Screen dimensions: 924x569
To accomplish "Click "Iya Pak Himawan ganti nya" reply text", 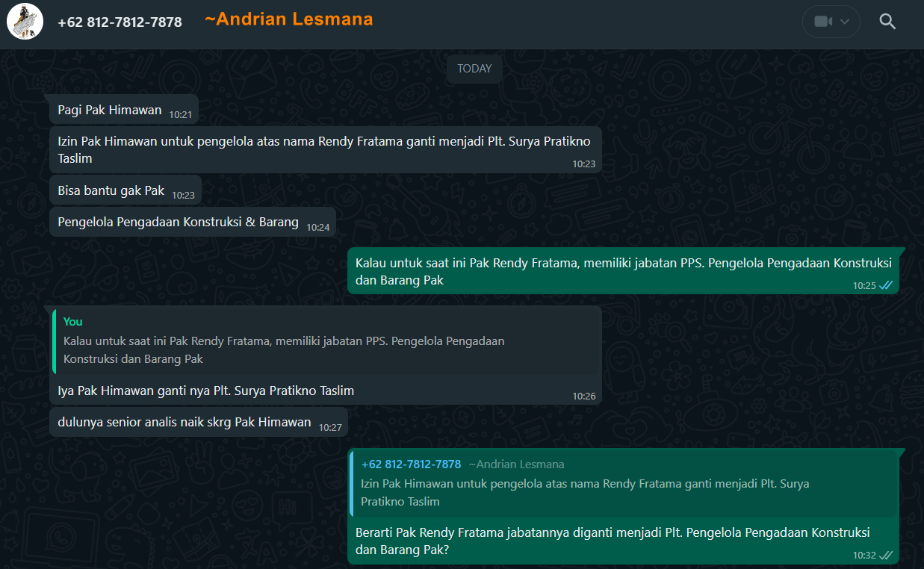I will [205, 391].
